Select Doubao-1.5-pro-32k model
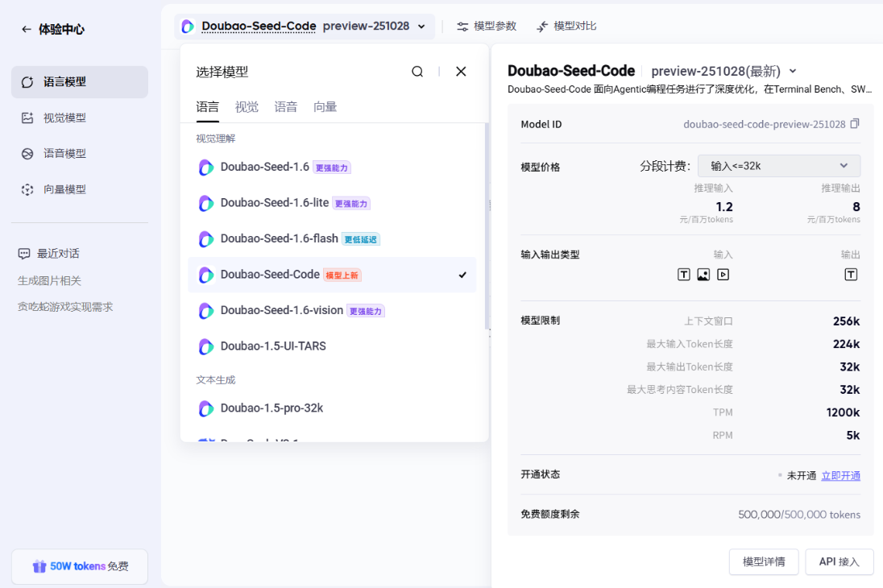 [x=332, y=408]
